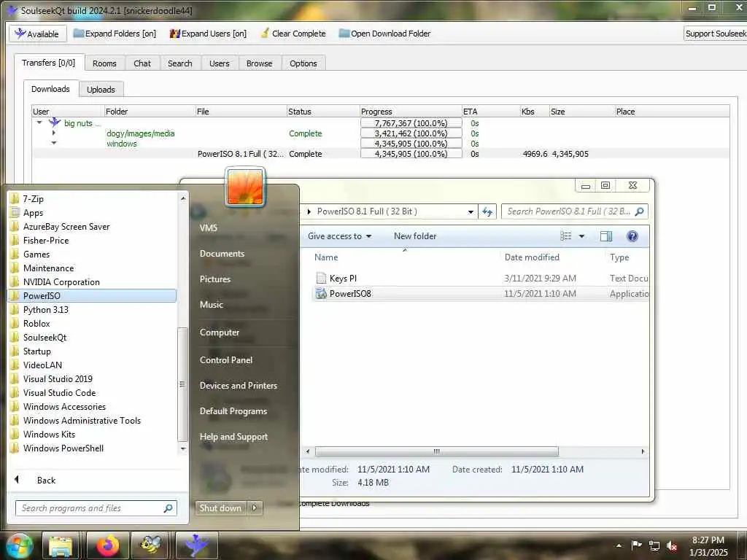Viewport: 747px width, 560px height.
Task: Open Documents from the start menu
Action: pyautogui.click(x=222, y=253)
